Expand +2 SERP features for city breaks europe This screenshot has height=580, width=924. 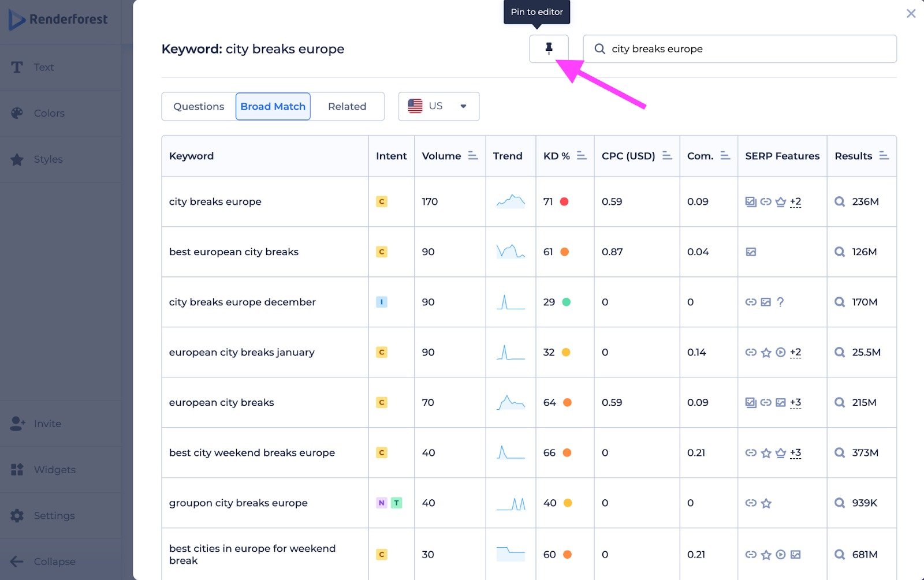795,201
